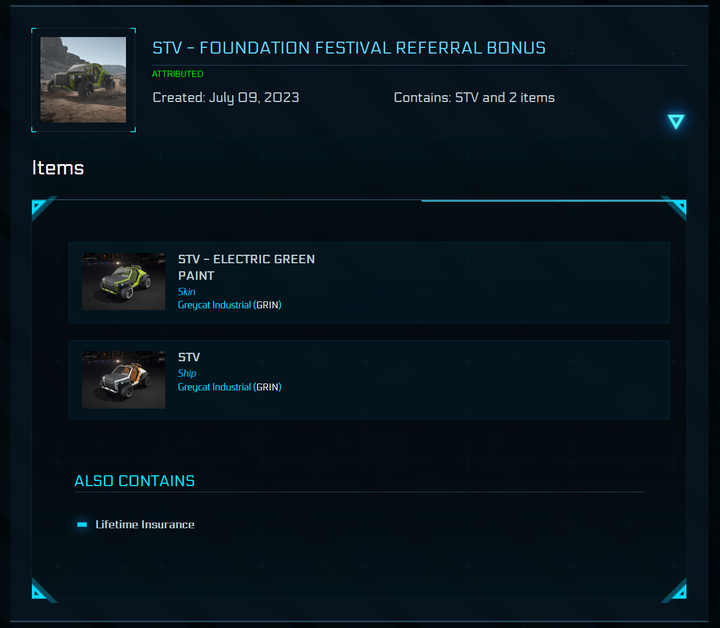Viewport: 720px width, 628px height.
Task: Click the Electric Green Paint item thumbnail
Action: 123,281
